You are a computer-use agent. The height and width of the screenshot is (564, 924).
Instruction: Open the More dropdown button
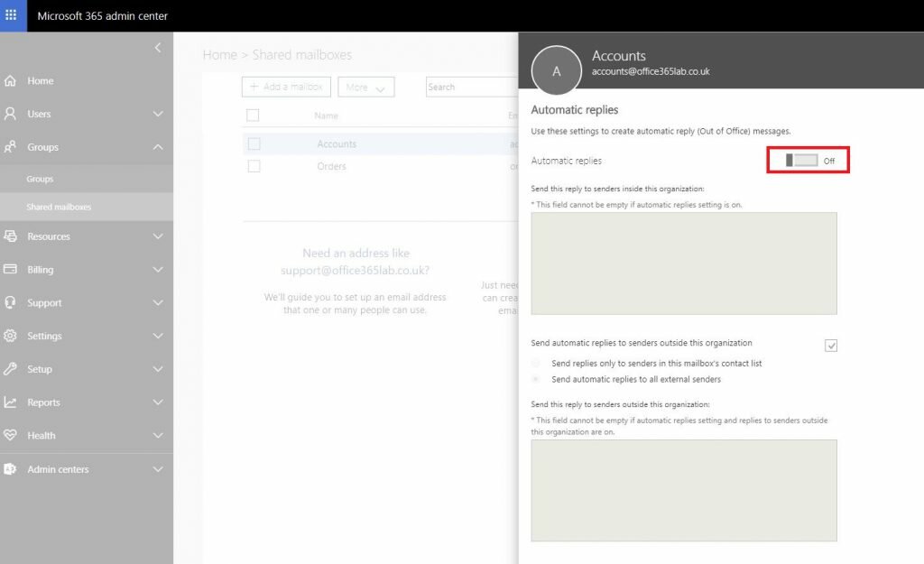pyautogui.click(x=366, y=88)
